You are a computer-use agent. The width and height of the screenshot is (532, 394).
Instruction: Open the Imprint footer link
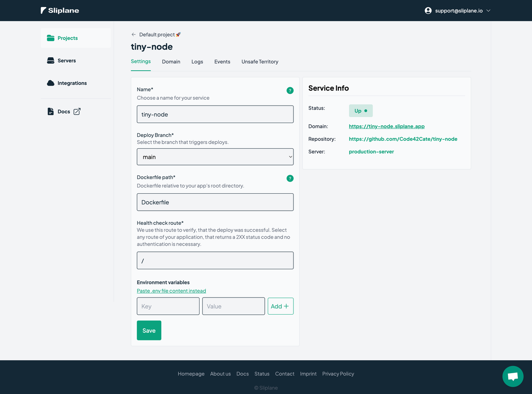(308, 374)
